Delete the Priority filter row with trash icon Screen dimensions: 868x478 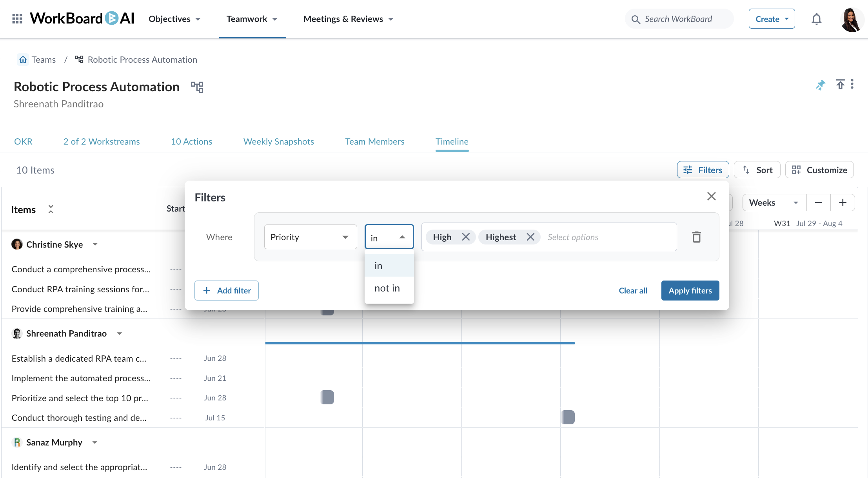tap(696, 237)
